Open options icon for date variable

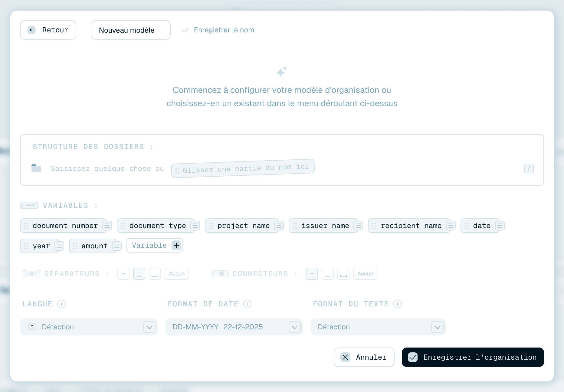[500, 226]
